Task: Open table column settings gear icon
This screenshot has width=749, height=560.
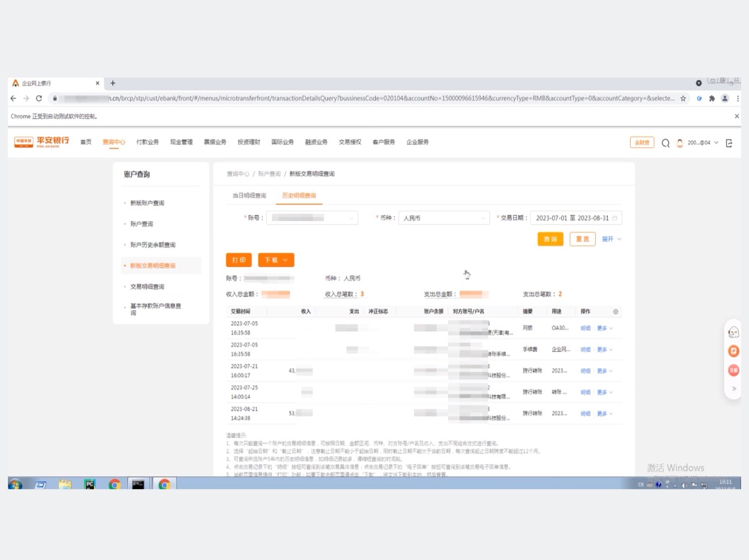Action: coord(616,312)
